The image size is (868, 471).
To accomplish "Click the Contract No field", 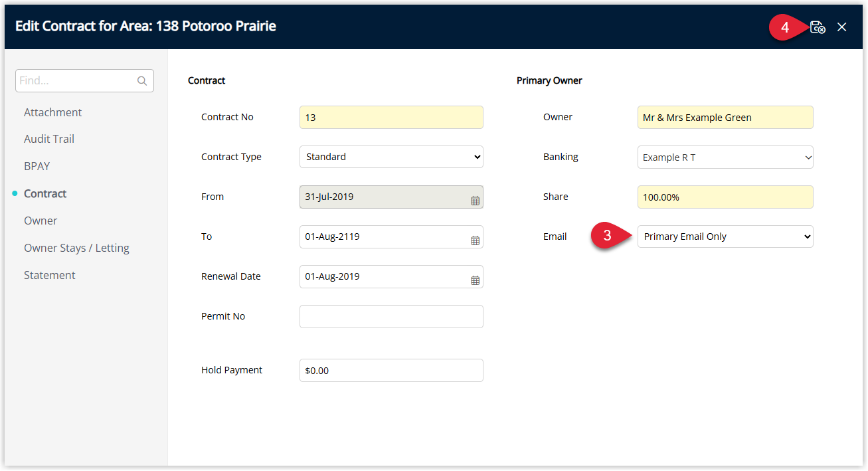I will tap(391, 117).
